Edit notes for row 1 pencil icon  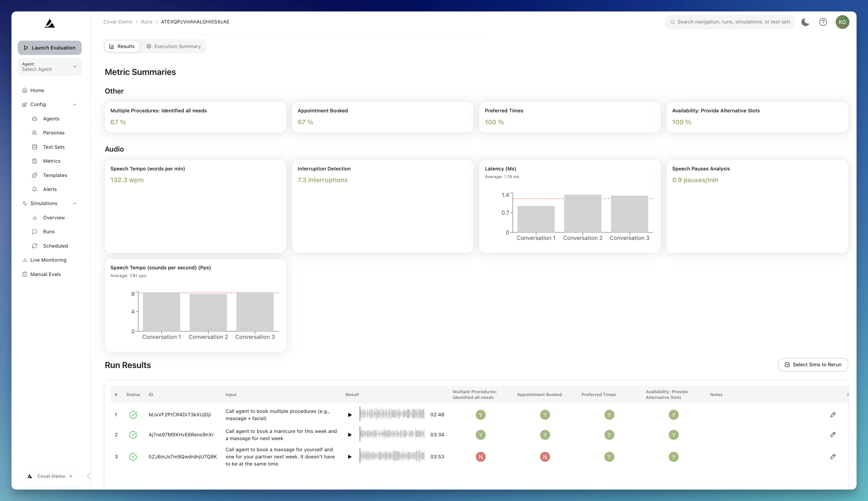click(x=833, y=415)
